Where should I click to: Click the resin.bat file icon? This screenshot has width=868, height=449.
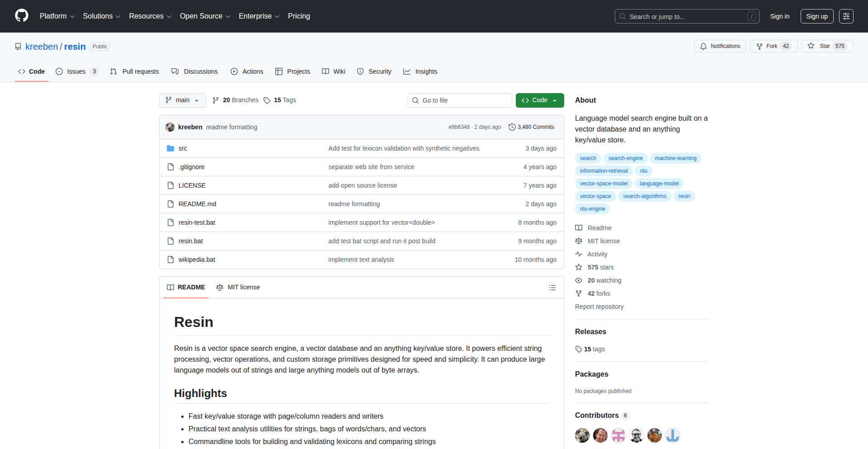coord(170,241)
